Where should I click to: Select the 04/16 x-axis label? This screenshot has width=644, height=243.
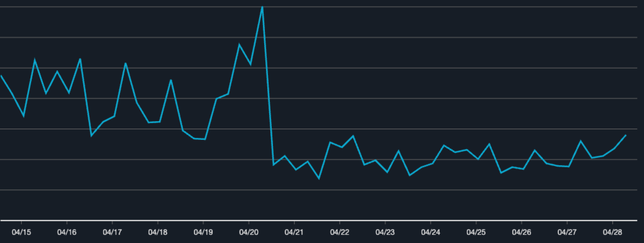pyautogui.click(x=67, y=232)
